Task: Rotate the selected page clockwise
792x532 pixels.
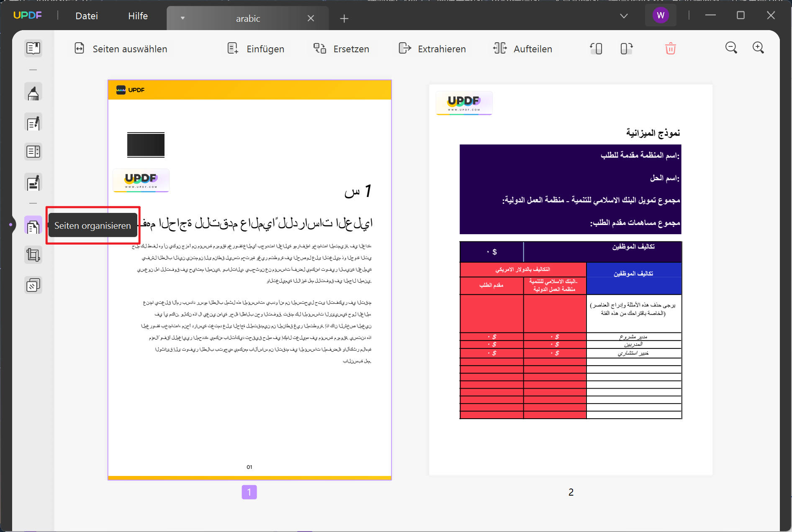Action: [x=626, y=49]
